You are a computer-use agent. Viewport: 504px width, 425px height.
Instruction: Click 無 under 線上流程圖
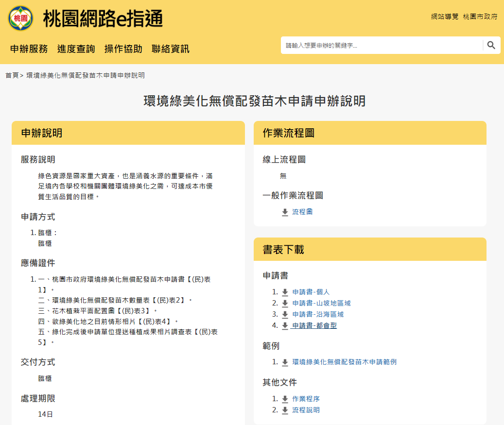[283, 176]
